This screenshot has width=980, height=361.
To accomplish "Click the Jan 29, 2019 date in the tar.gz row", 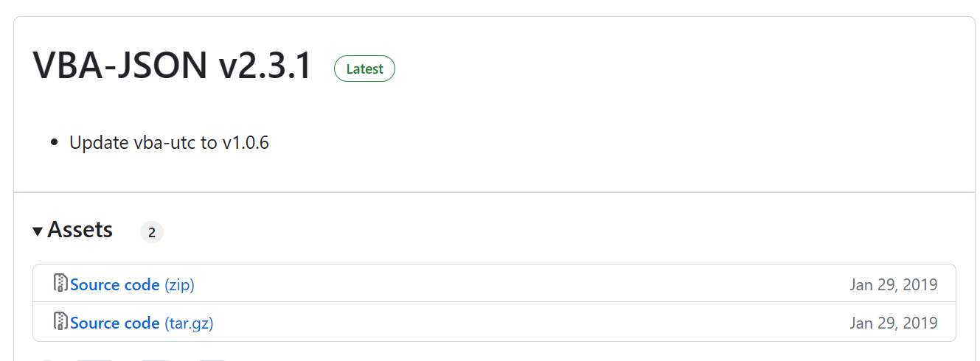I will pyautogui.click(x=893, y=323).
